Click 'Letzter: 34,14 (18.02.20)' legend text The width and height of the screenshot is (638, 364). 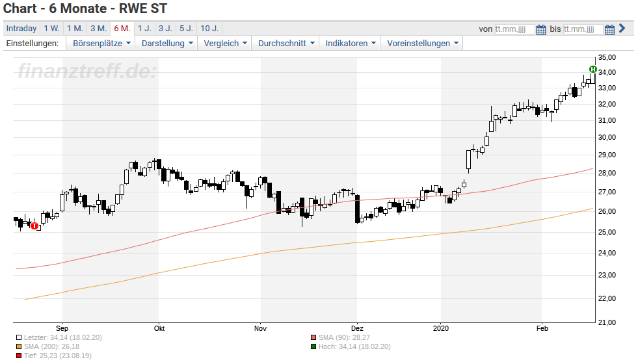(x=63, y=337)
